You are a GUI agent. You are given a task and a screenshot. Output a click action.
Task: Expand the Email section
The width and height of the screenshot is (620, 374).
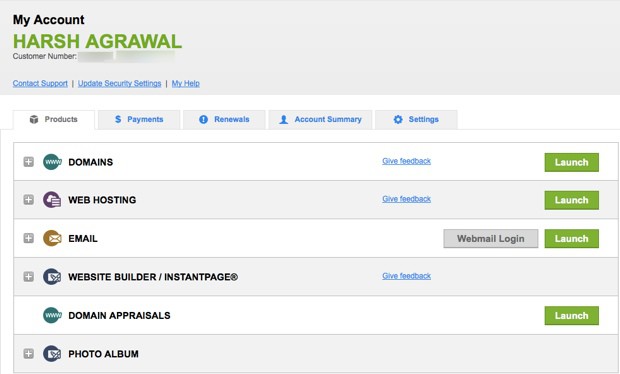[28, 238]
